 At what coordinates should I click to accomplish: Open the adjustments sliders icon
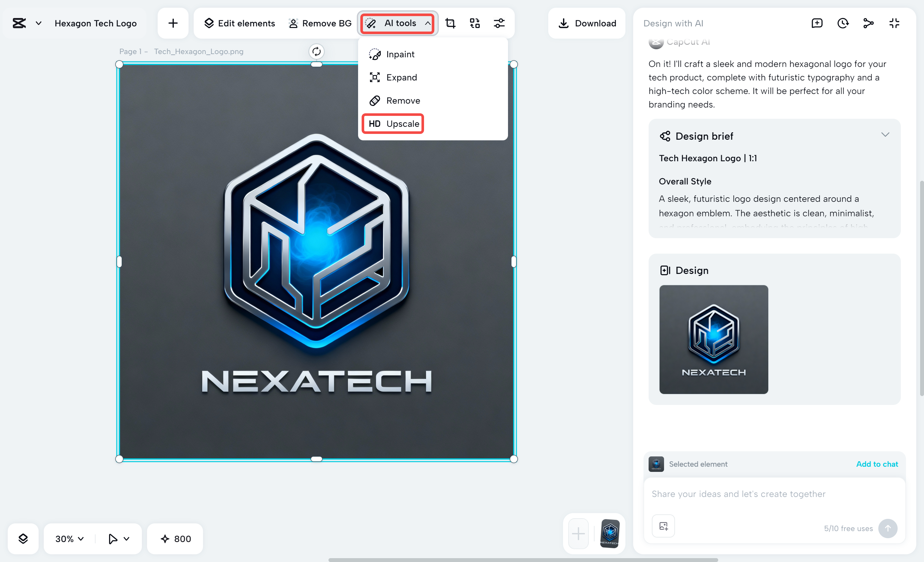click(499, 23)
